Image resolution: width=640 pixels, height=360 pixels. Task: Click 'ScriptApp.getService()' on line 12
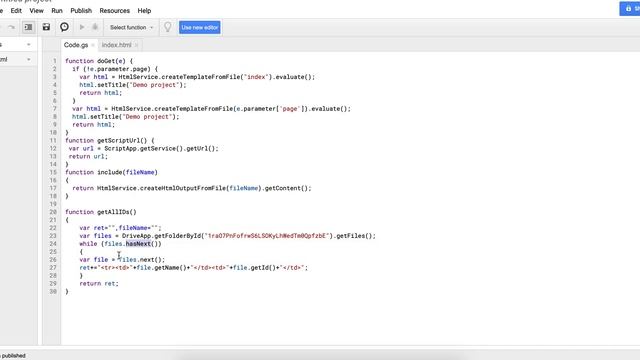[144, 149]
